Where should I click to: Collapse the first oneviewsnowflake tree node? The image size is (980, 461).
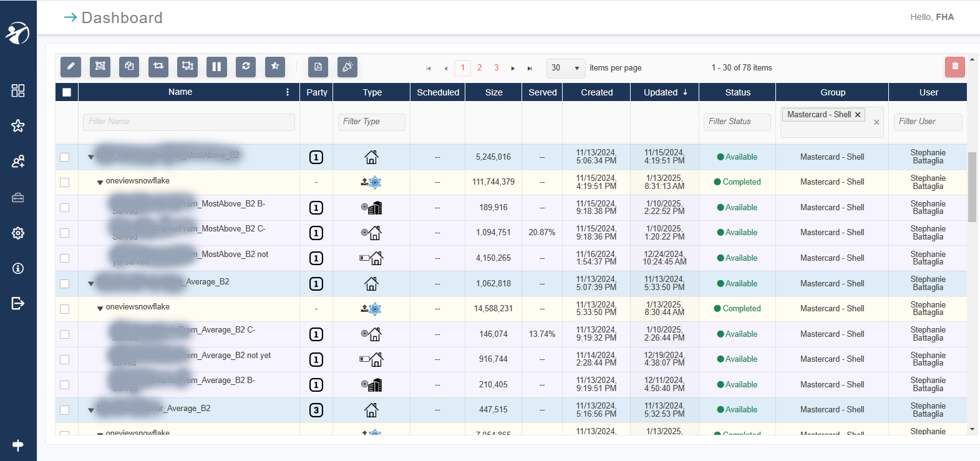(100, 183)
